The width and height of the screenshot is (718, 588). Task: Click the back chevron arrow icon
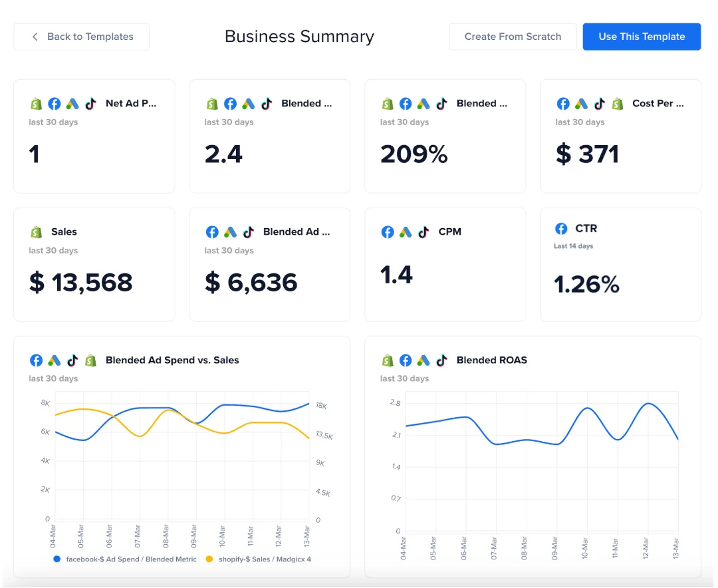(x=35, y=37)
